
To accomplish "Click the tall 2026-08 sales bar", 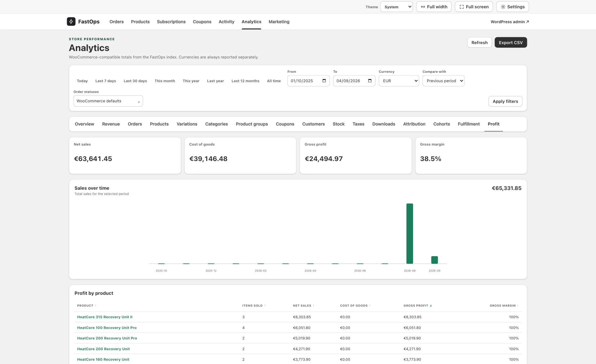I will 410,234.
